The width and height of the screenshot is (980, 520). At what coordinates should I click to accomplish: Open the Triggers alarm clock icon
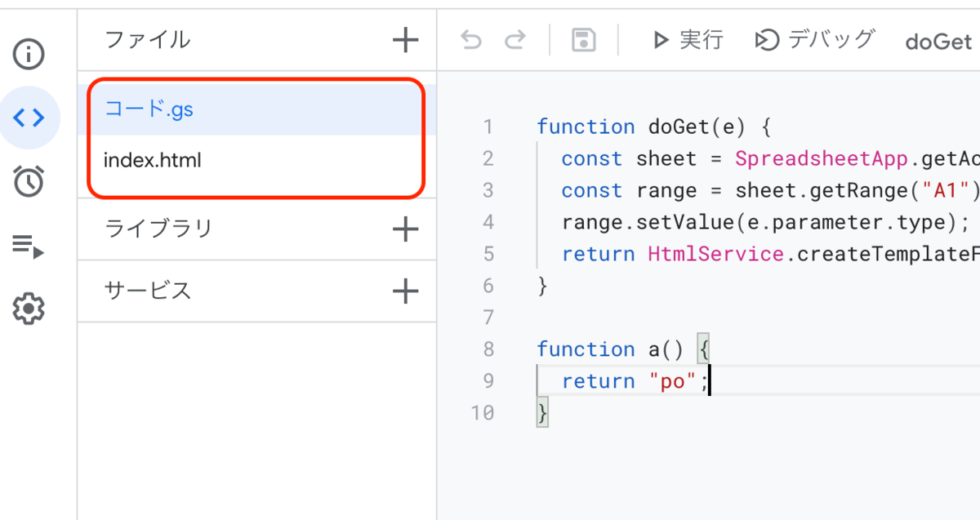[29, 181]
